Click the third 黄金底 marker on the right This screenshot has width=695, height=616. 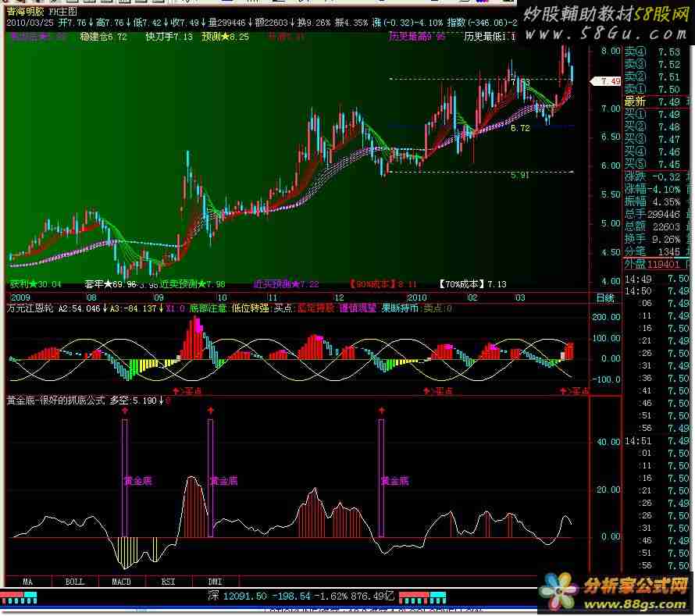tap(394, 481)
